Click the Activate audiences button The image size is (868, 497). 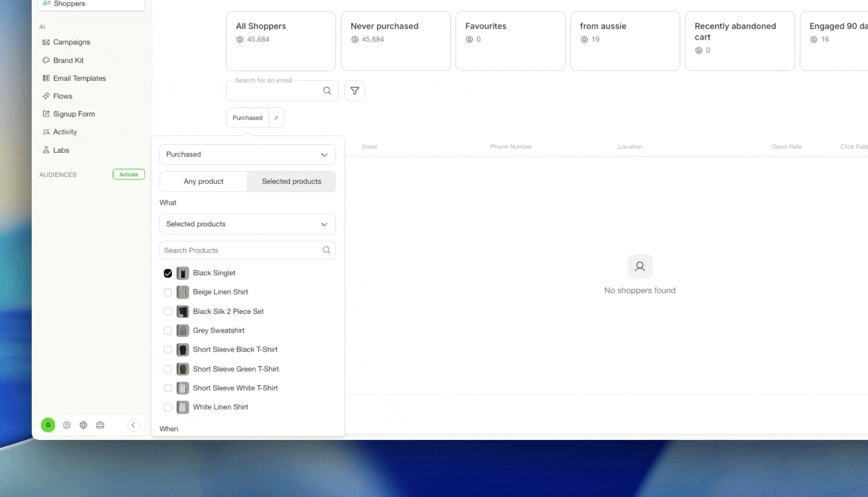[x=129, y=174]
